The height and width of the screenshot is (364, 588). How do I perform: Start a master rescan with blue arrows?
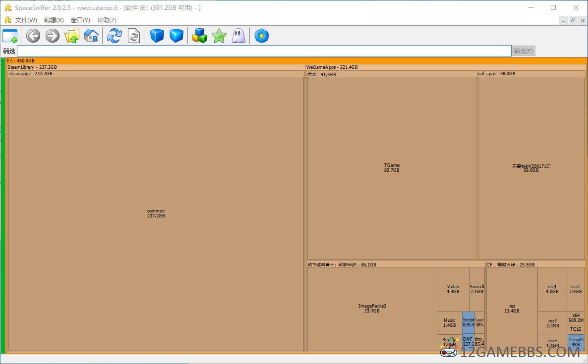coord(115,36)
